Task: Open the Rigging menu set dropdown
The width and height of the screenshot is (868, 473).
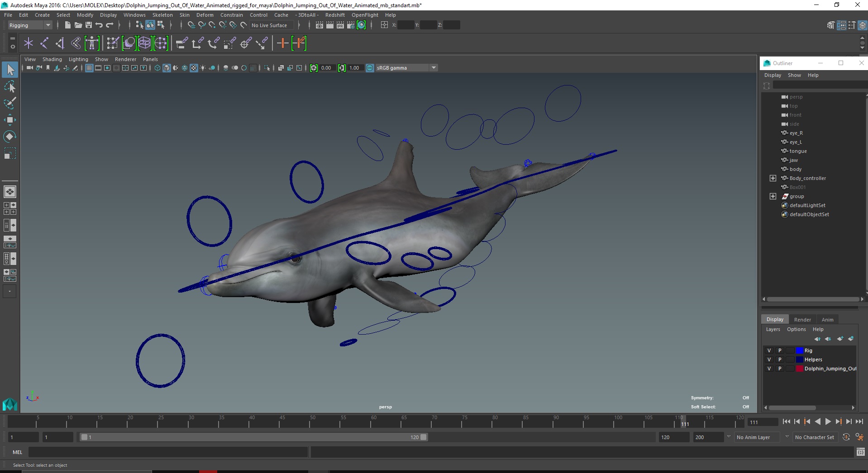Action: point(30,25)
